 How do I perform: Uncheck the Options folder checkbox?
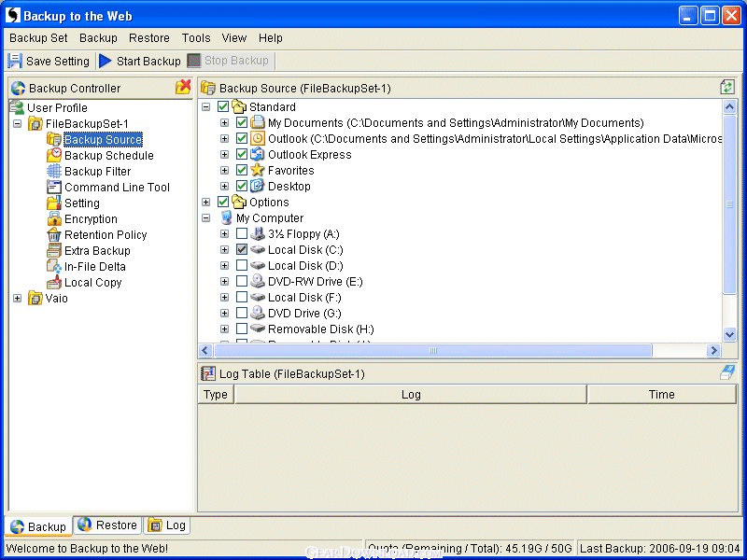click(x=222, y=202)
